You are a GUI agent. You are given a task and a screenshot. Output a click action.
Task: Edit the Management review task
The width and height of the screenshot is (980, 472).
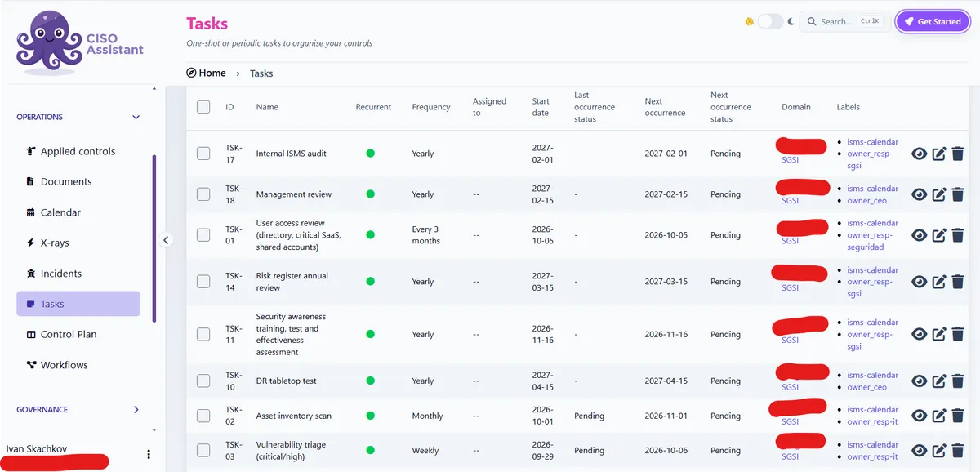pyautogui.click(x=939, y=194)
